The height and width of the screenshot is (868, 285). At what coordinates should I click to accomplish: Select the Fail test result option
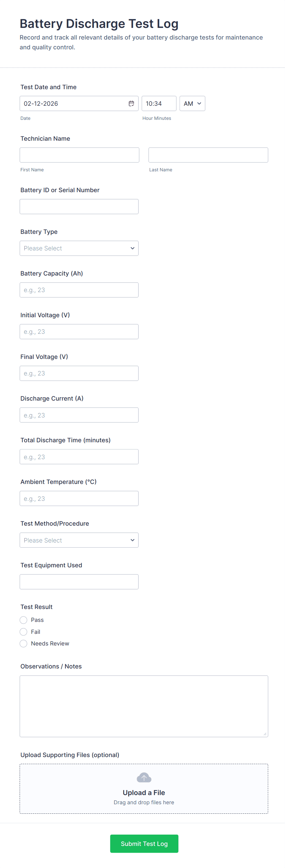tap(24, 632)
